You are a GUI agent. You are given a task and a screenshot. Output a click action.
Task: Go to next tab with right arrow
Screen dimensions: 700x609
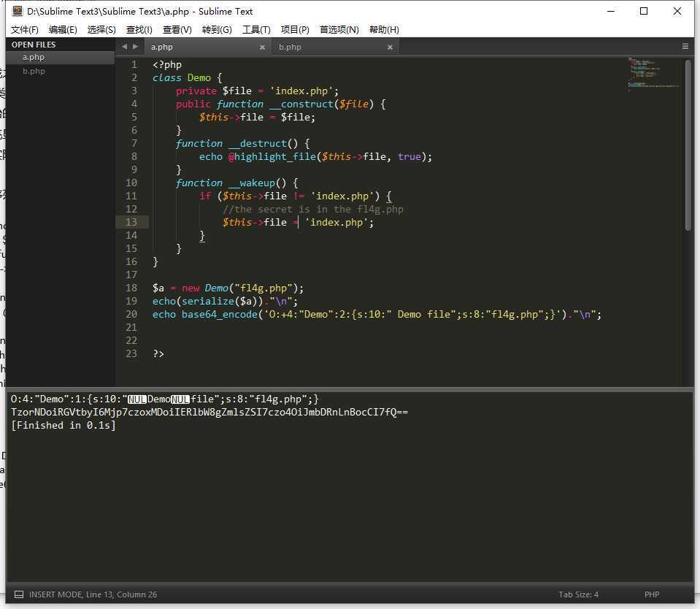pos(135,47)
